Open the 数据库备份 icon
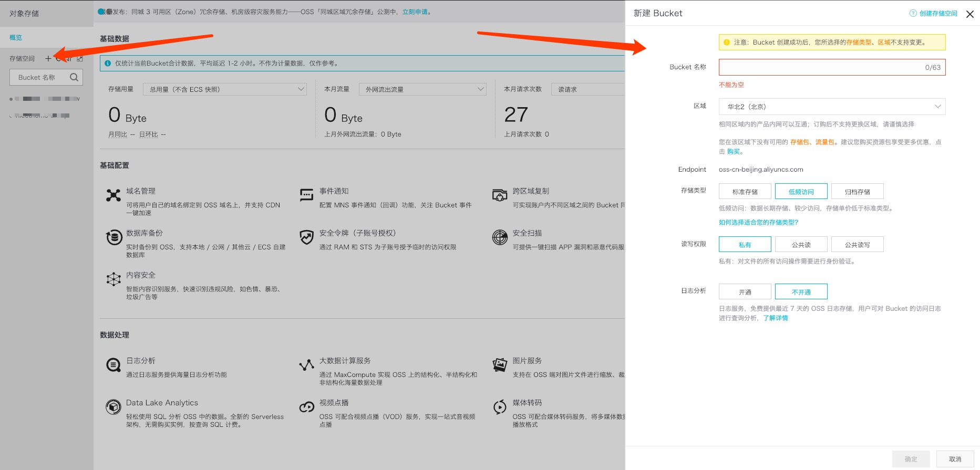980x470 pixels. [114, 237]
